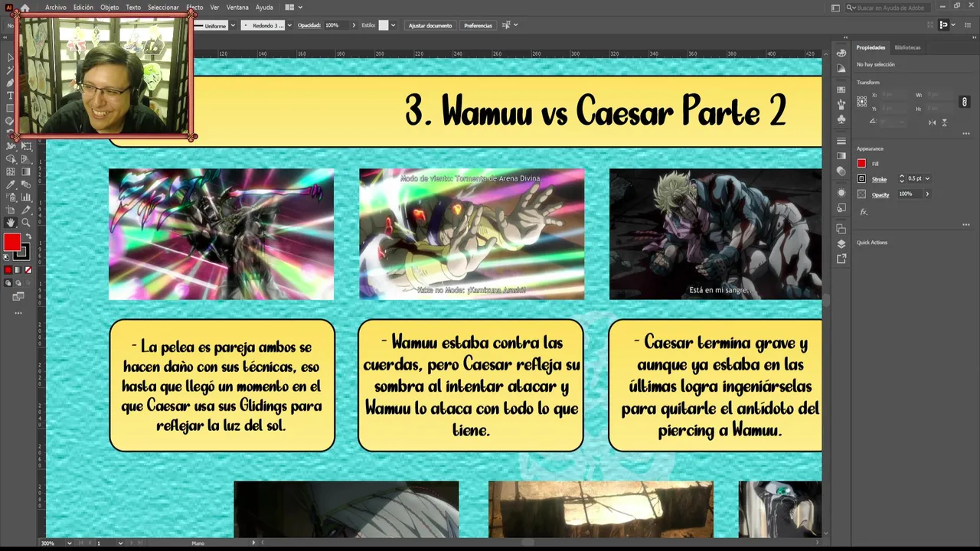
Task: Select the Slice tool
Action: 25,210
